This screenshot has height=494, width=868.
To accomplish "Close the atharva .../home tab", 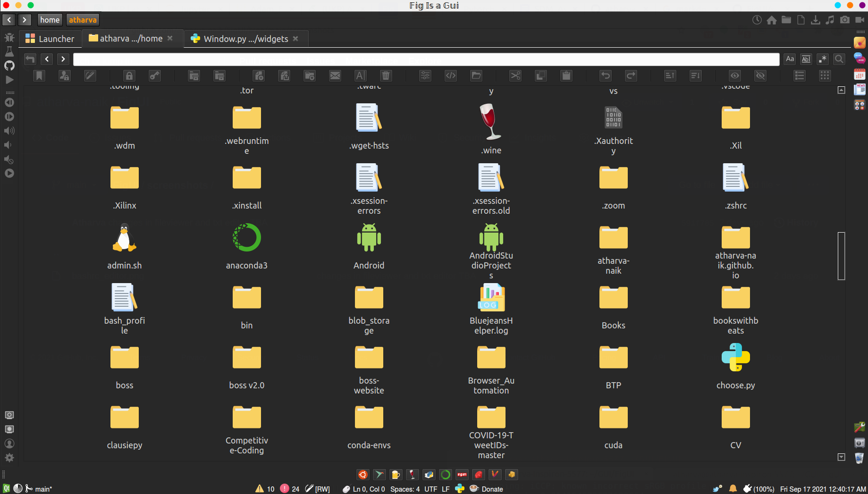I will tap(170, 38).
